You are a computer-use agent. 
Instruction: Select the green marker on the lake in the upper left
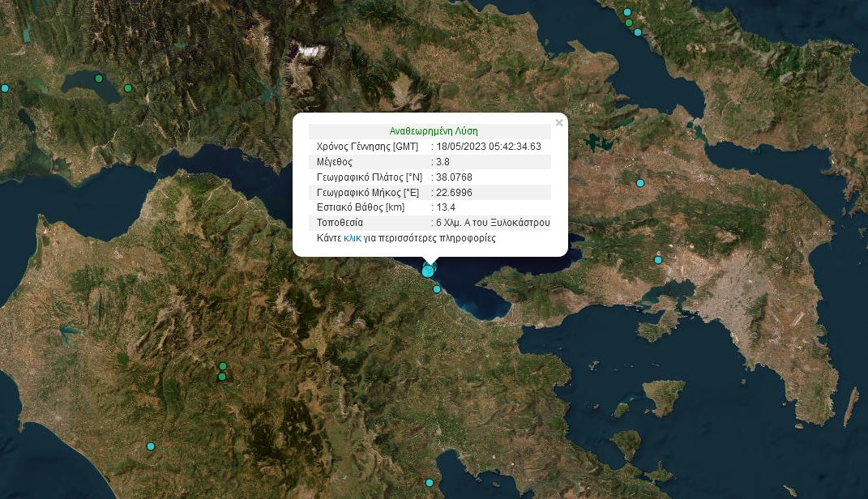click(x=99, y=79)
